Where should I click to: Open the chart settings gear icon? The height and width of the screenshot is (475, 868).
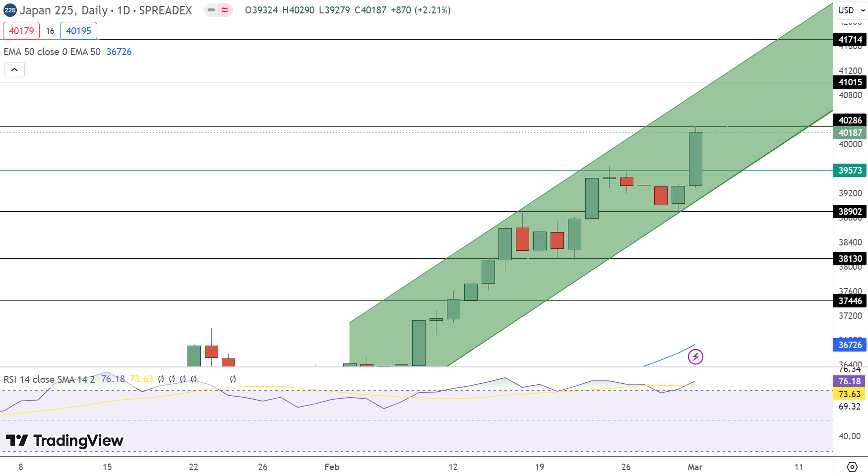(x=852, y=467)
